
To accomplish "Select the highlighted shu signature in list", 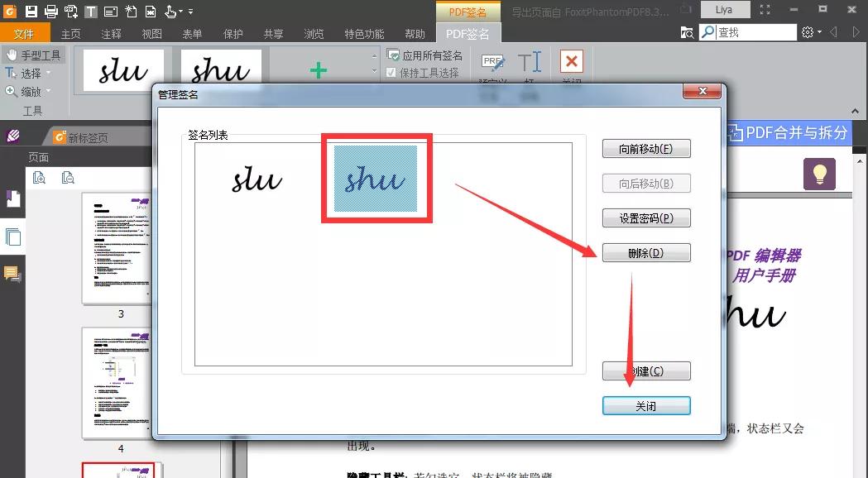I will [x=376, y=178].
